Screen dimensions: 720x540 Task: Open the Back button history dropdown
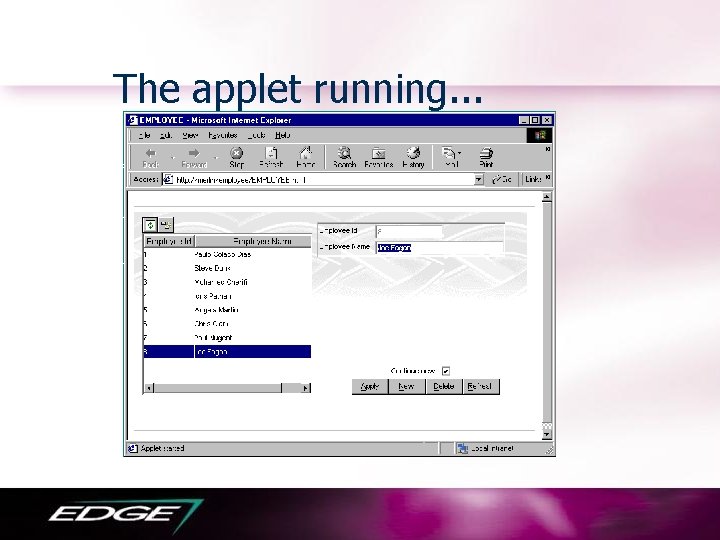173,157
